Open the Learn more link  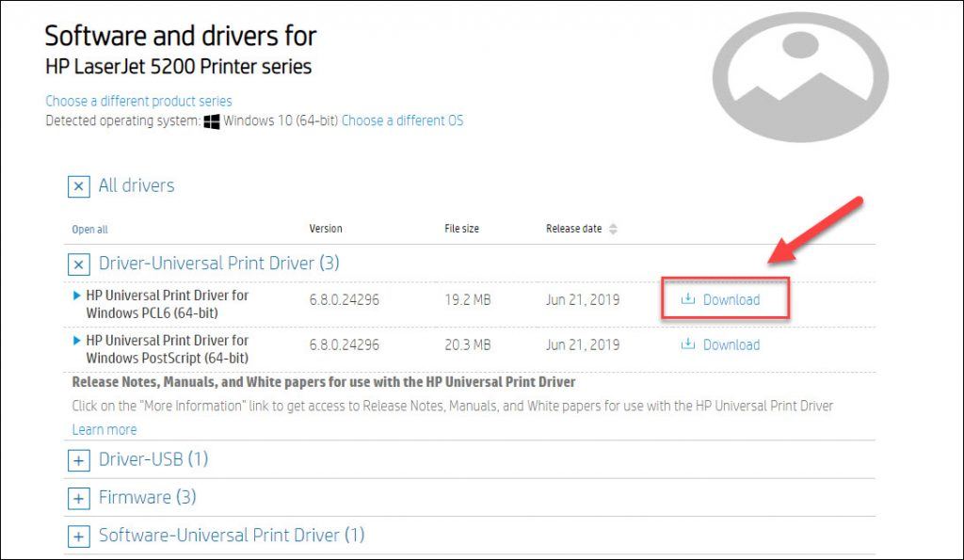click(x=104, y=430)
